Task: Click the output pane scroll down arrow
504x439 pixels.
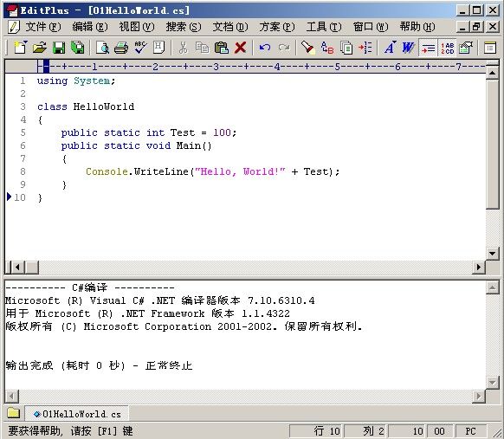Action: pos(492,382)
